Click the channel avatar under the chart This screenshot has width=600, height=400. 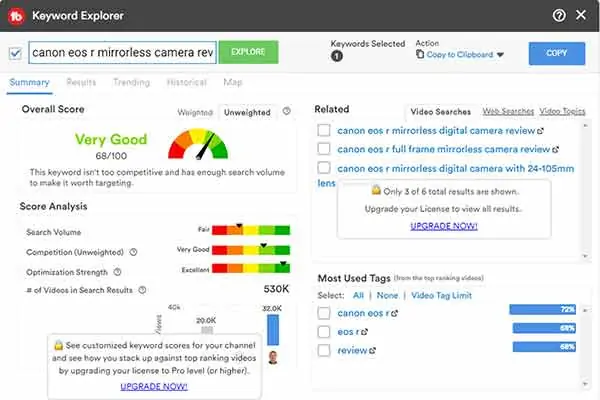273,357
